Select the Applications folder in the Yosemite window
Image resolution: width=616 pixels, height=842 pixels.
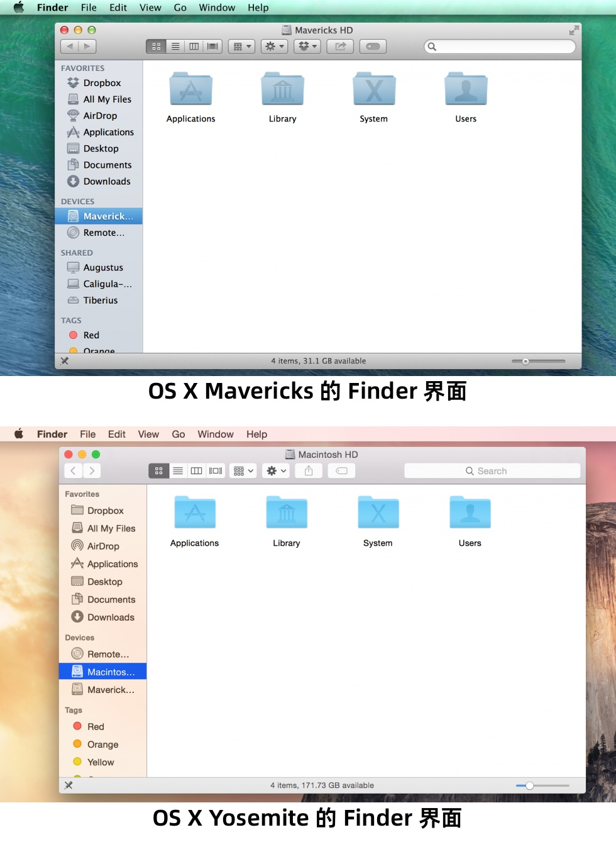(x=194, y=512)
